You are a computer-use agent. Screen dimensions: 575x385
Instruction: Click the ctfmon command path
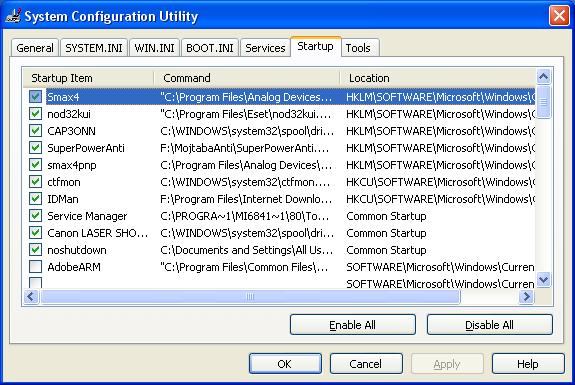click(245, 182)
